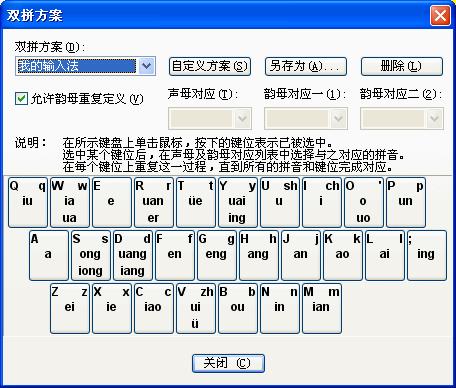Image resolution: width=456 pixels, height=388 pixels.
Task: Select the N key with in
Action: coord(280,308)
